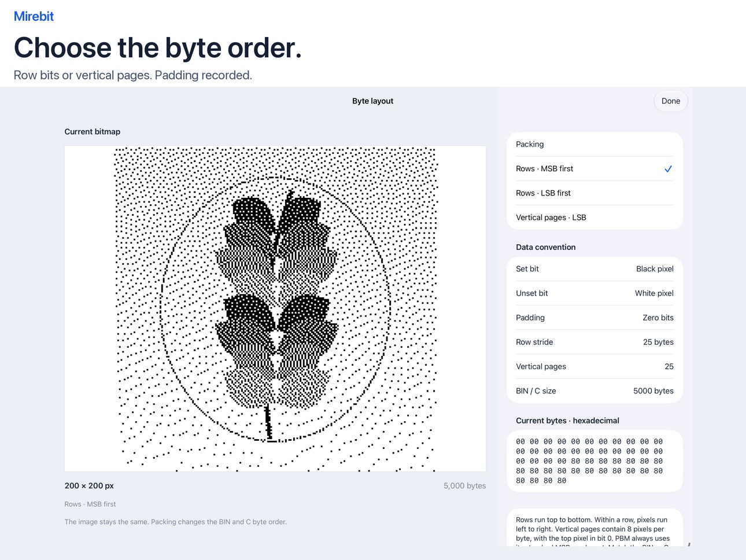
Task: Click the Padding Zero bits row
Action: (x=594, y=318)
